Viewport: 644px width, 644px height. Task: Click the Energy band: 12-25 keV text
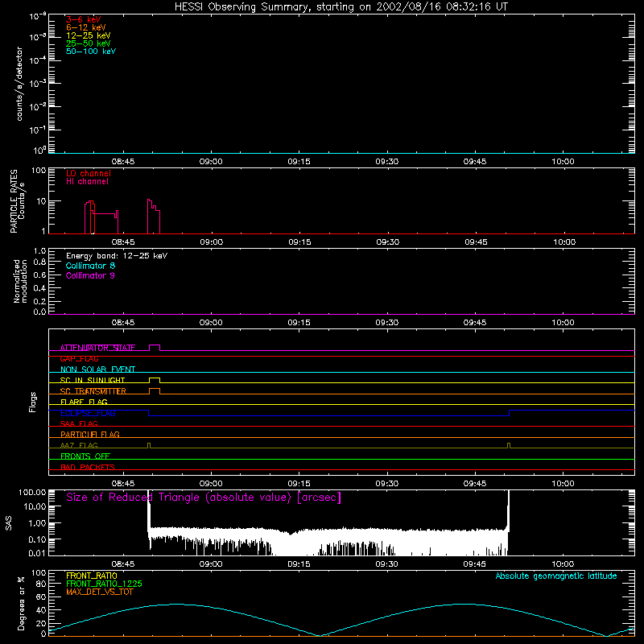117,256
